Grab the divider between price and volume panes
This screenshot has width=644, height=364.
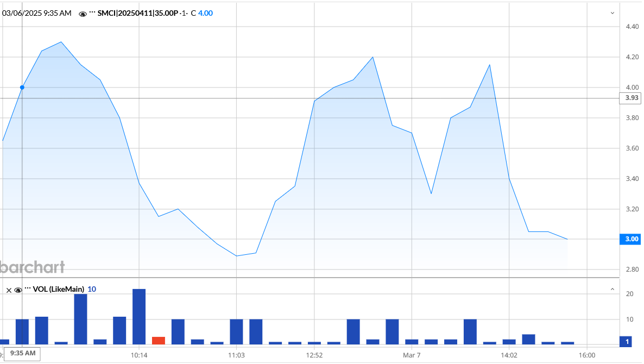tap(310, 278)
